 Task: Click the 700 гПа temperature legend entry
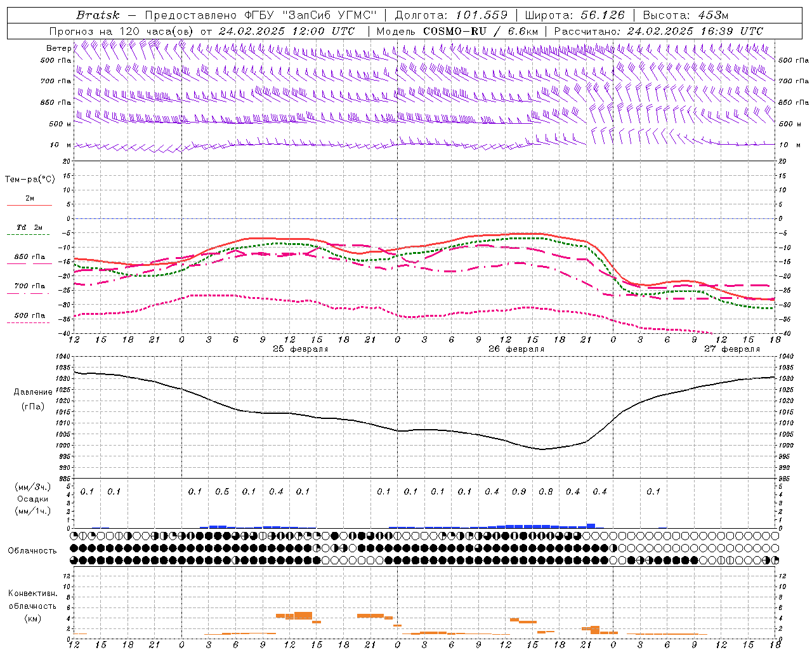[x=30, y=286]
